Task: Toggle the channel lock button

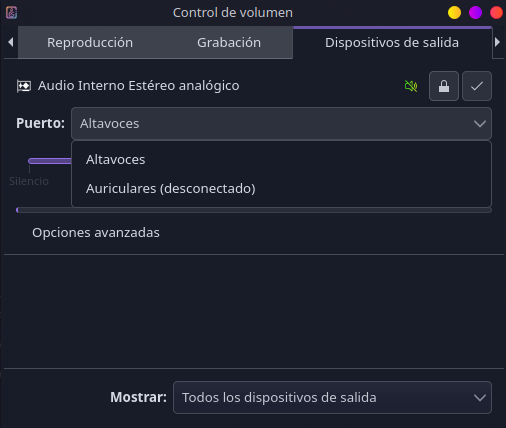Action: (444, 86)
